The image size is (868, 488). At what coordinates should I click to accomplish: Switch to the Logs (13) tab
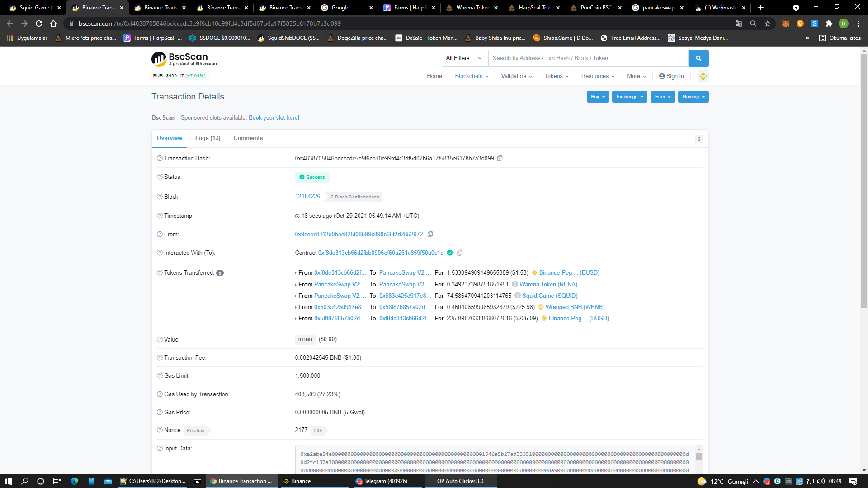pos(208,138)
